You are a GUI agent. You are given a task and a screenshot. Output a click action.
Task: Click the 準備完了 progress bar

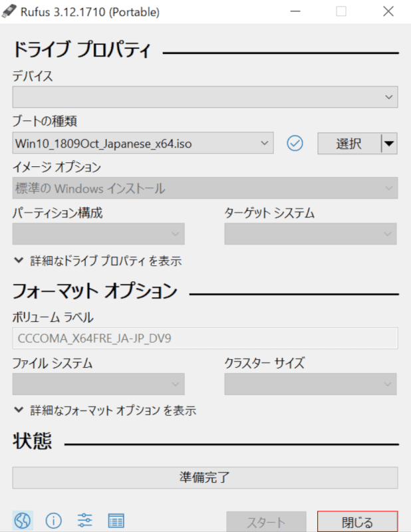coord(205,477)
